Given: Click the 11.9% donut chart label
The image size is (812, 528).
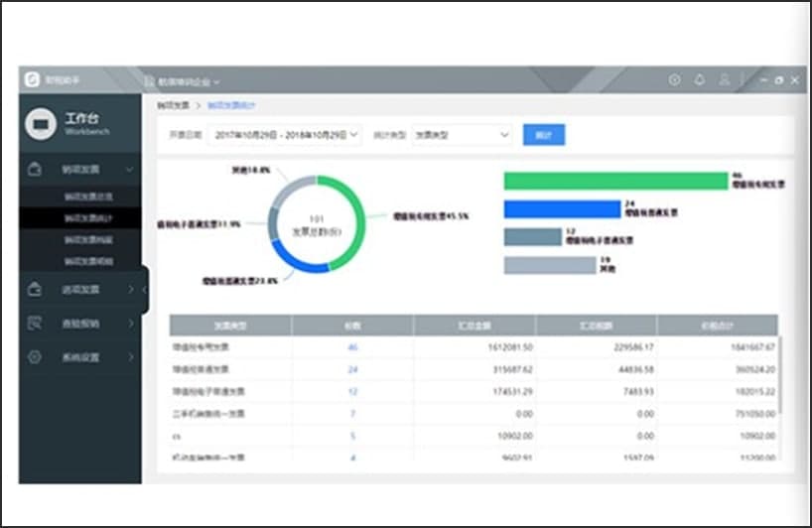Looking at the screenshot, I should 199,224.
